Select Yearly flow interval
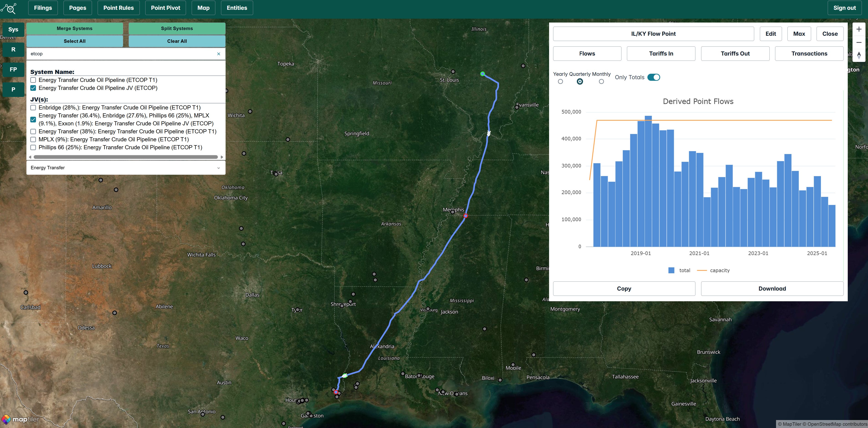This screenshot has width=868, height=428. (560, 81)
